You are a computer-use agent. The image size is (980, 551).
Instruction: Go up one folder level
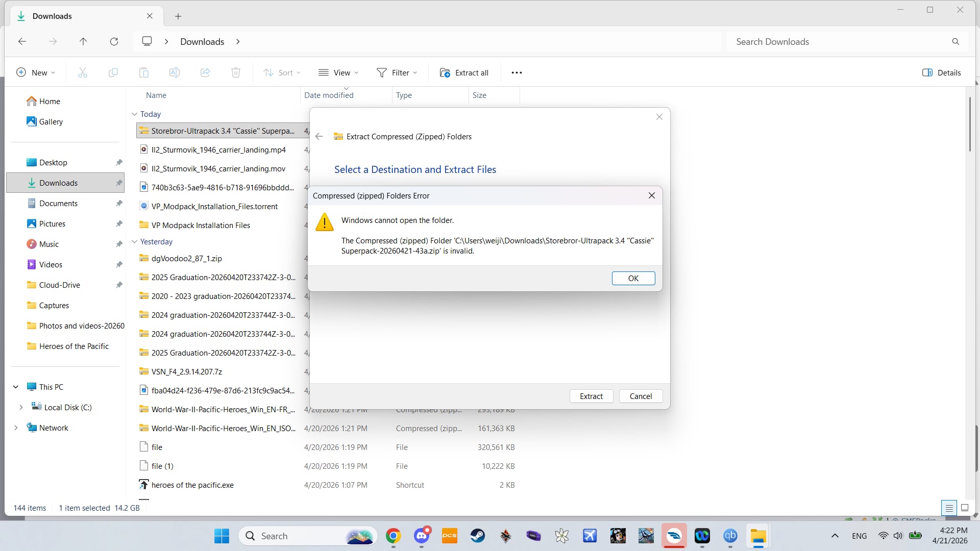[83, 41]
